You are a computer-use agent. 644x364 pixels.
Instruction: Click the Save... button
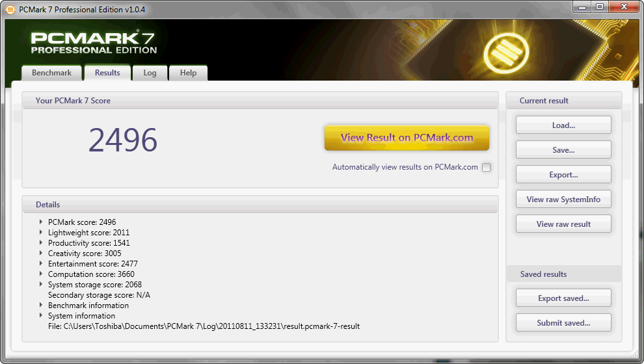point(563,149)
